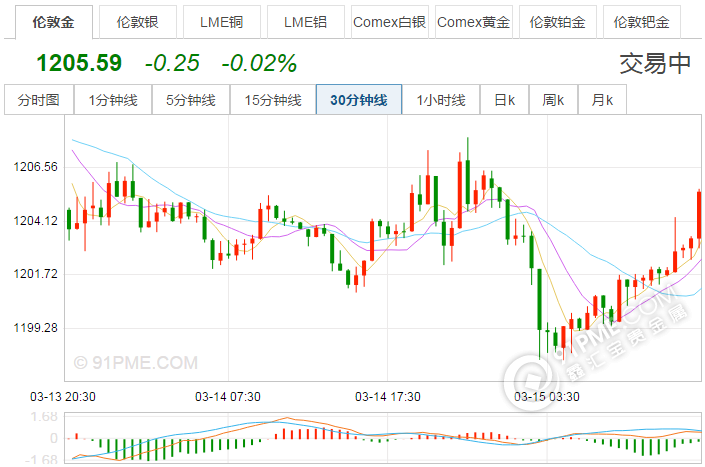
Task: Click the 03-15 03:30 time label
Action: click(x=547, y=397)
